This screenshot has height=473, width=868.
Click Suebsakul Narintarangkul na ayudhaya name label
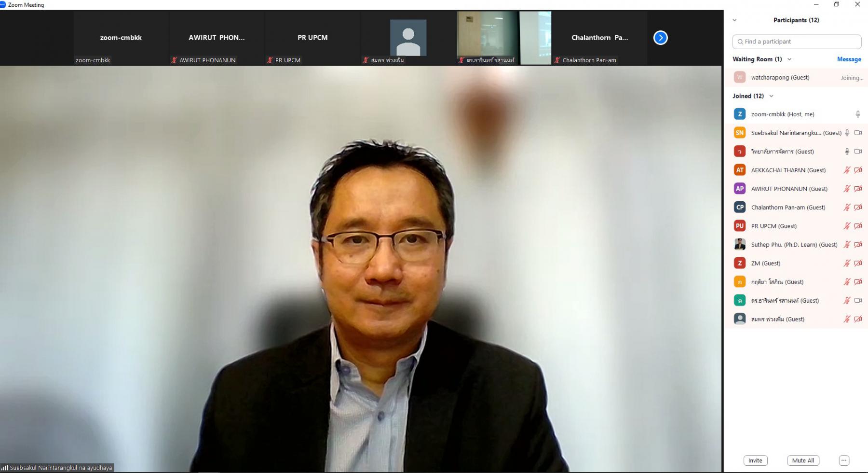tap(61, 468)
